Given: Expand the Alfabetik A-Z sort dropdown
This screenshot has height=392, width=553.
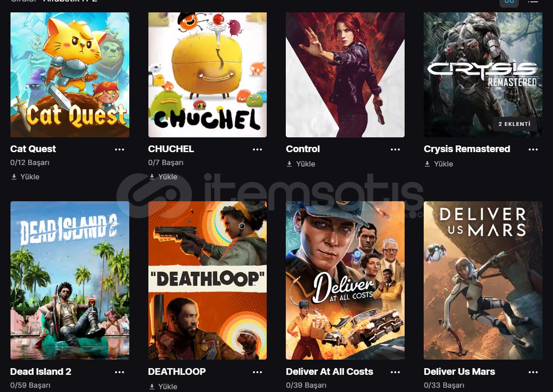Looking at the screenshot, I should point(70,1).
